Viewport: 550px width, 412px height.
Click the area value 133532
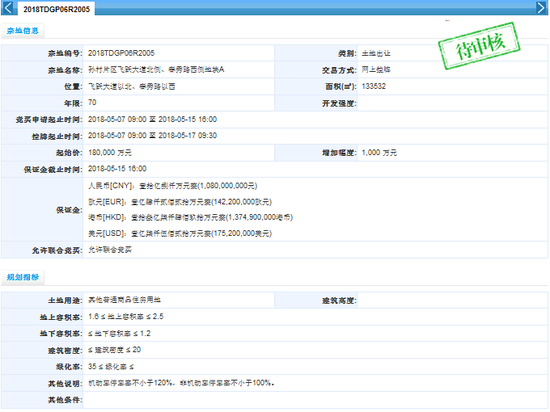[374, 86]
